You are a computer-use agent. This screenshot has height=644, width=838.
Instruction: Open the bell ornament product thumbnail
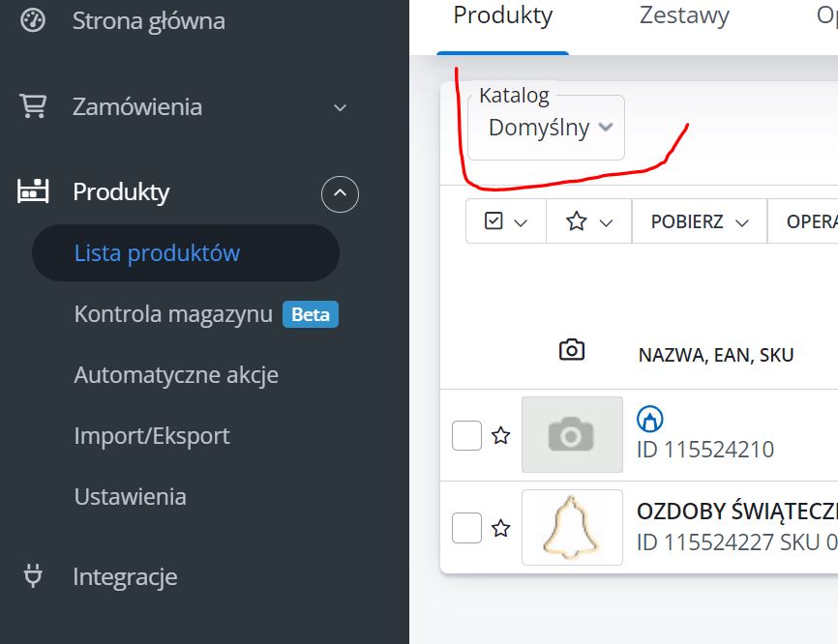pyautogui.click(x=572, y=528)
